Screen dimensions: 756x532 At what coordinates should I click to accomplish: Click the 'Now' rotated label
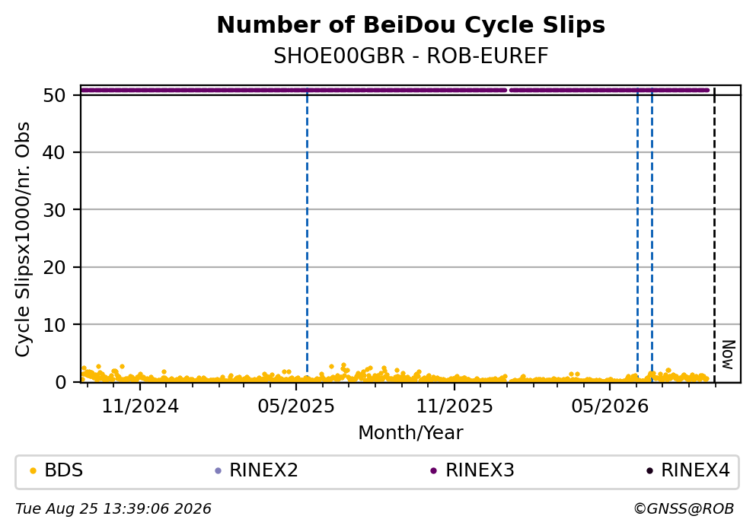click(x=728, y=355)
